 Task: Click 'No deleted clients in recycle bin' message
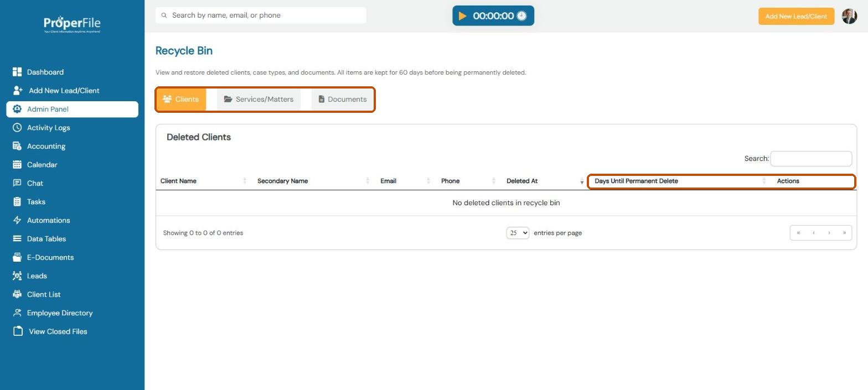(x=506, y=203)
